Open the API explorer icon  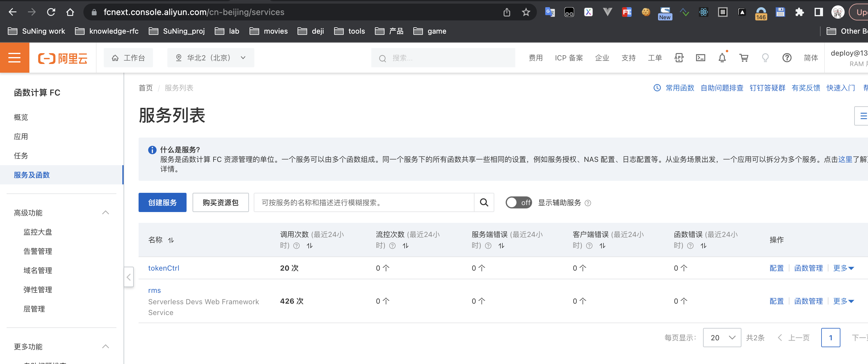coord(679,58)
